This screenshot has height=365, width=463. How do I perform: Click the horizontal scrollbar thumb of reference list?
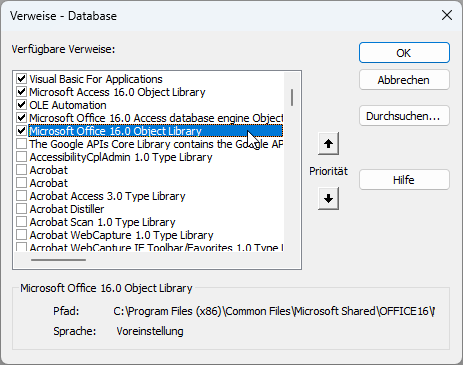point(58,260)
